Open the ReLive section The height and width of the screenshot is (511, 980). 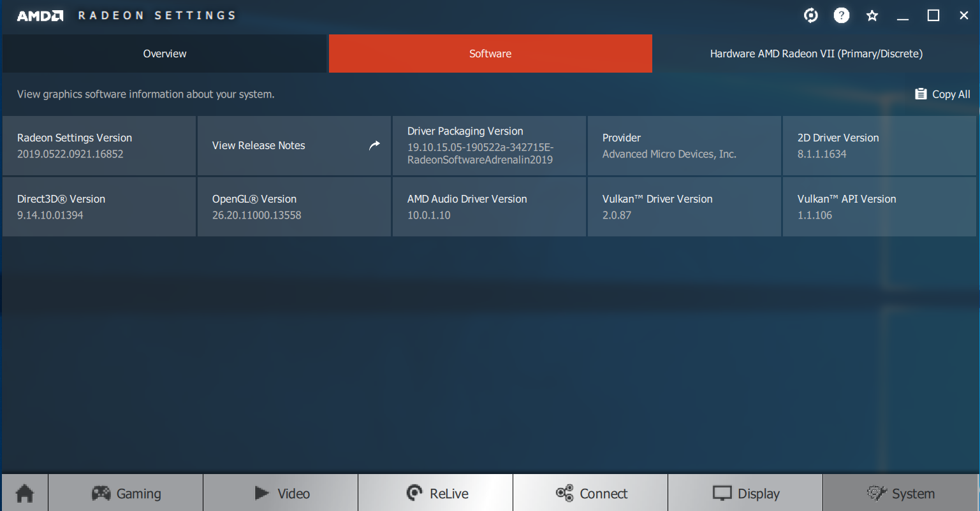[436, 493]
